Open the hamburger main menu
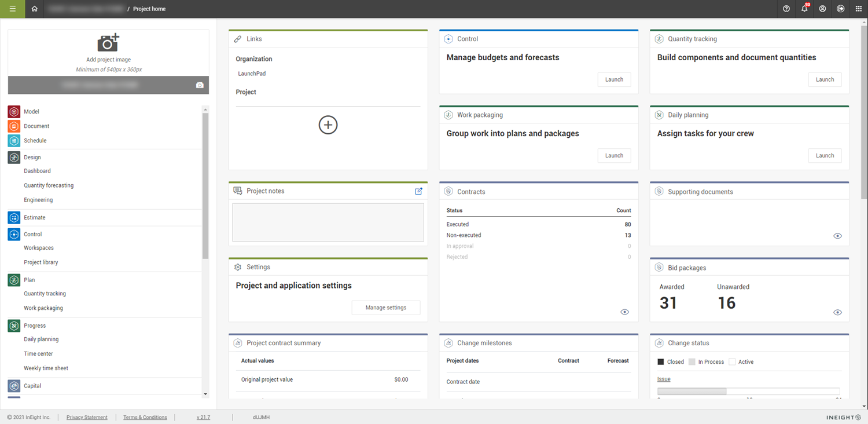 click(12, 9)
